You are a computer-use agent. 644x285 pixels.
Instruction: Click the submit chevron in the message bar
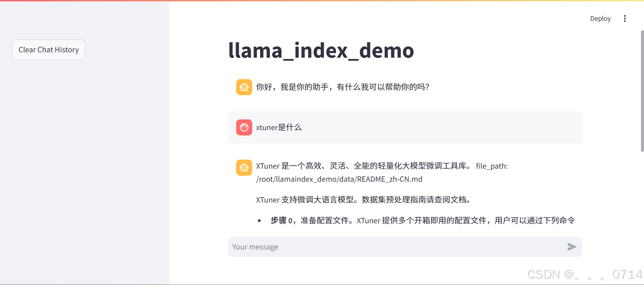point(572,247)
